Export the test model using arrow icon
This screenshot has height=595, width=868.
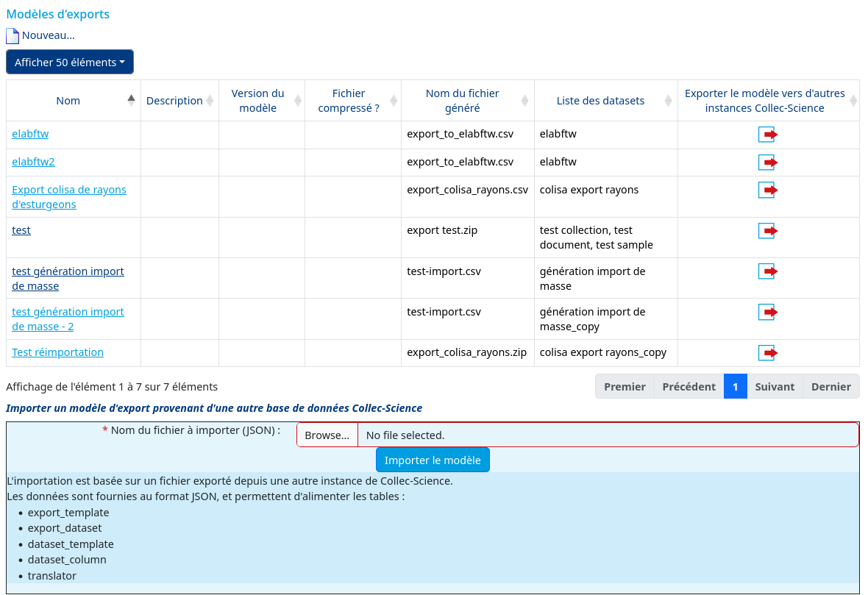click(768, 231)
